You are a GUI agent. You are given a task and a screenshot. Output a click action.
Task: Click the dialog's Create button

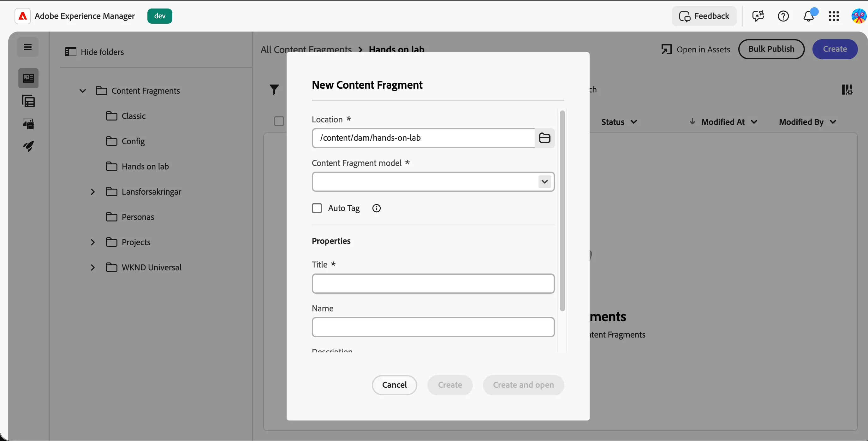click(x=450, y=385)
